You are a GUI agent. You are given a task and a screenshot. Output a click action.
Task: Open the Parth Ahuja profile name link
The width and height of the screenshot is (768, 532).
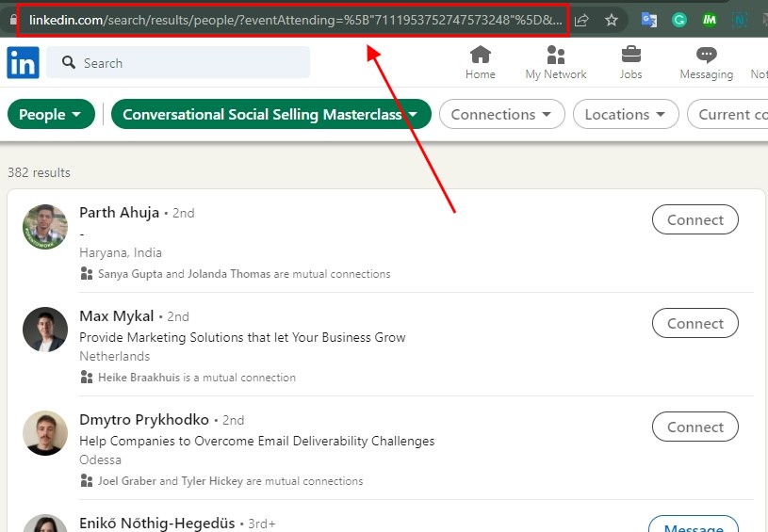click(x=119, y=213)
